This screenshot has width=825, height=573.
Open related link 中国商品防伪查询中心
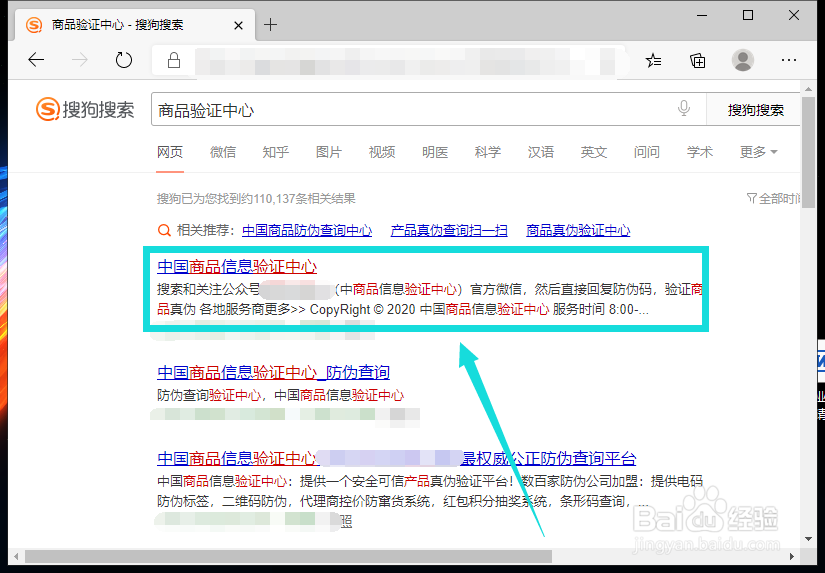(x=307, y=230)
